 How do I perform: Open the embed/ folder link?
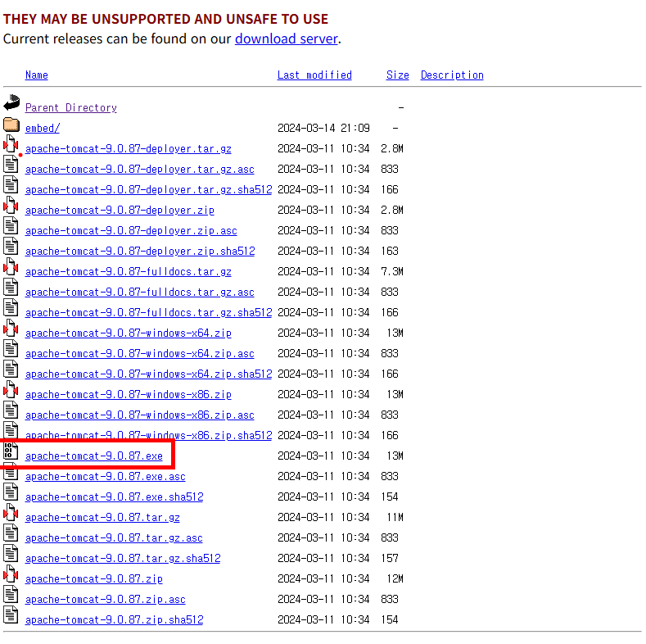point(43,128)
